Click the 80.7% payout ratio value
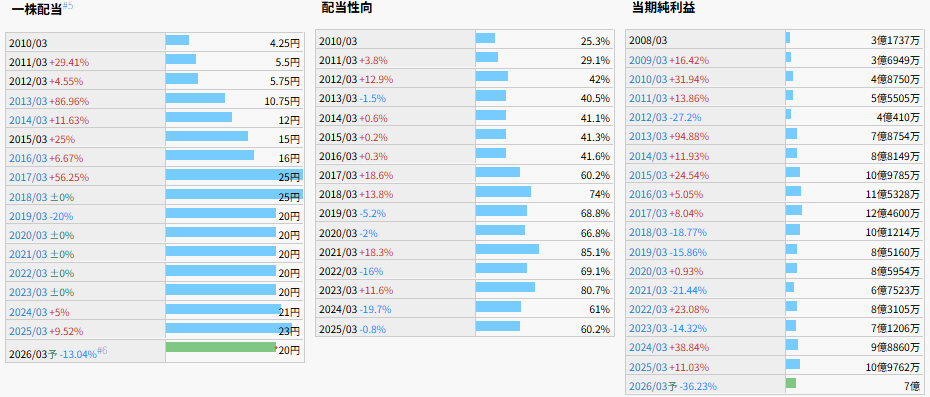This screenshot has width=930, height=397. [x=595, y=290]
